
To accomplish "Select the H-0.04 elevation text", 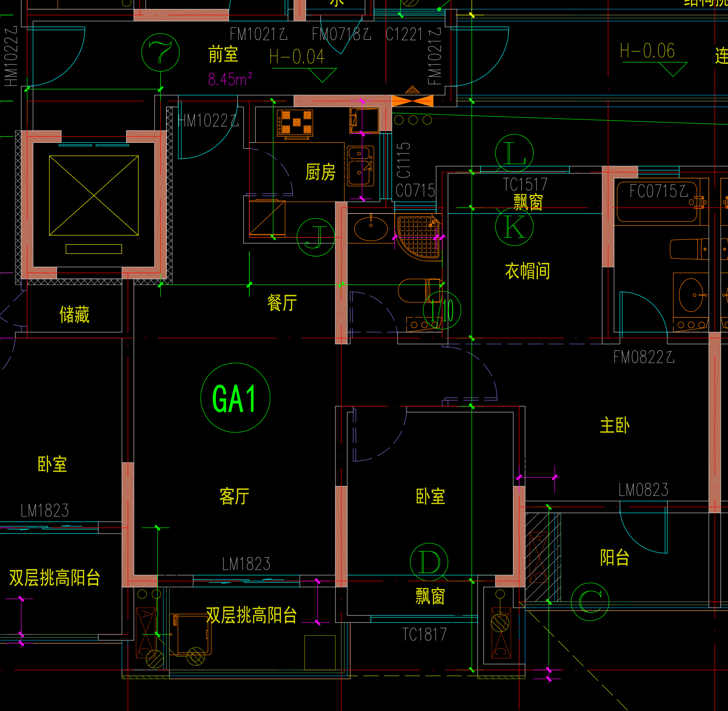I will [x=297, y=57].
